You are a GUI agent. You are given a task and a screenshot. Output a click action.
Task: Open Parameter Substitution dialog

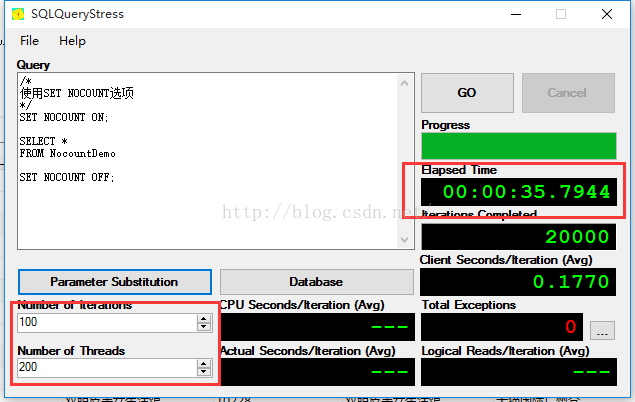(x=115, y=282)
